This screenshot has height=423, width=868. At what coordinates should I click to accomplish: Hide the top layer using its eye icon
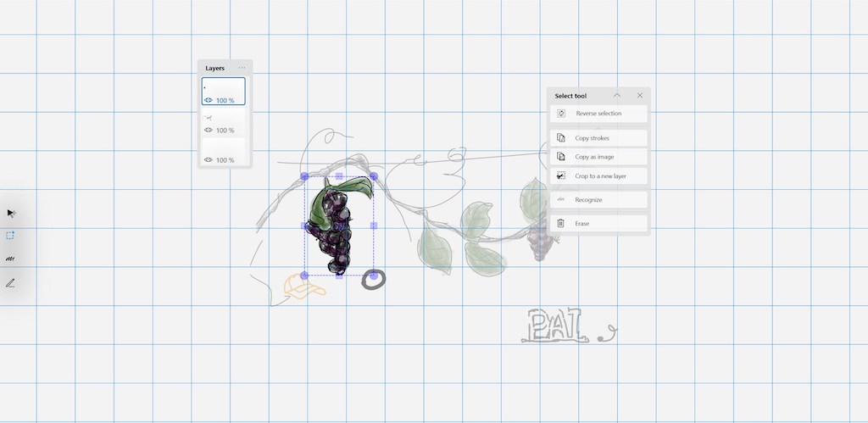click(209, 100)
